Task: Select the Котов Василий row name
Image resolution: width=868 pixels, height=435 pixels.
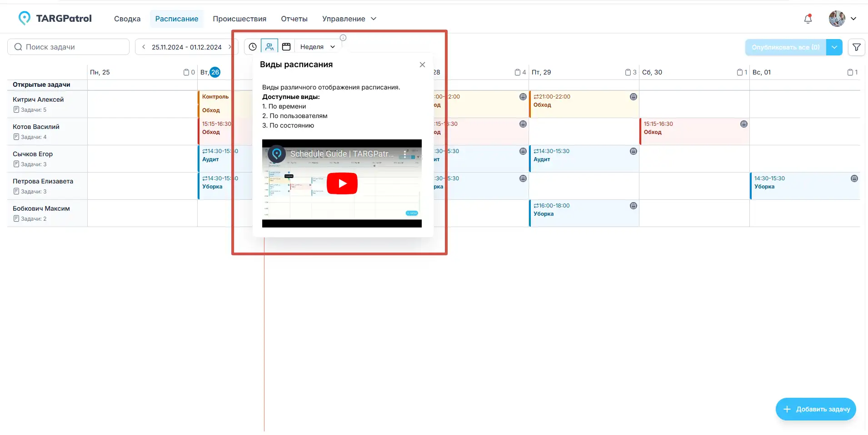Action: (x=36, y=127)
